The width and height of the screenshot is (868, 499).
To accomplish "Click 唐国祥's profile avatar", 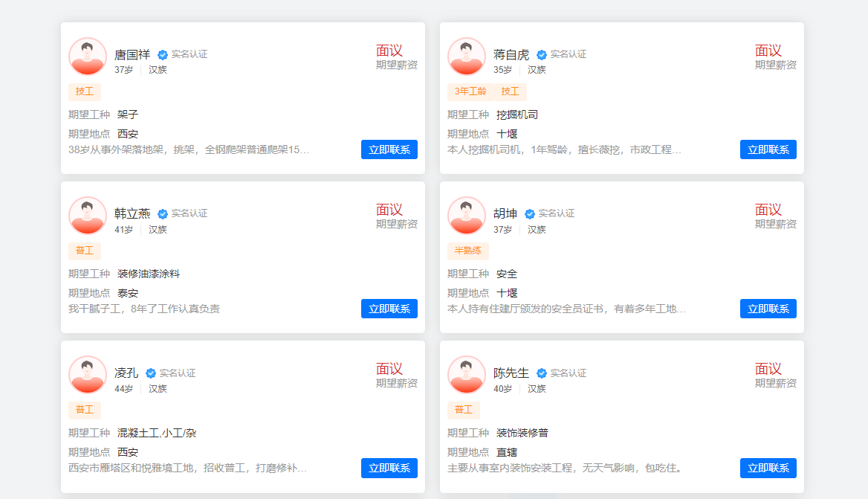I will [88, 57].
